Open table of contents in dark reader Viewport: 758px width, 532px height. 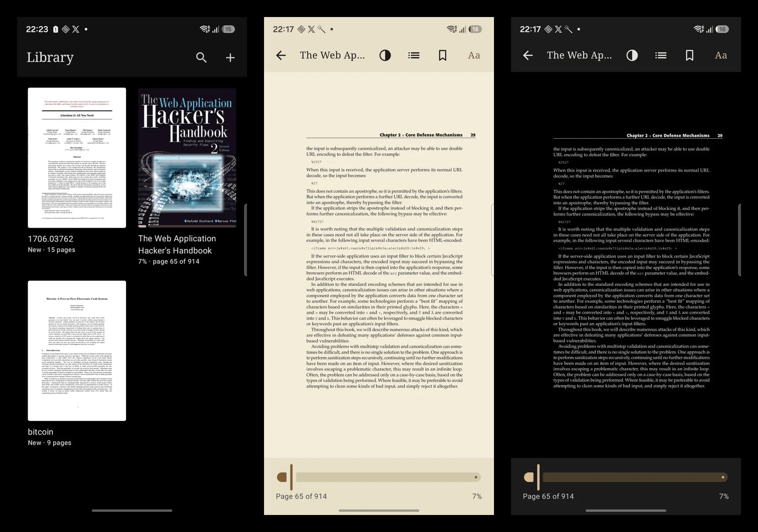pyautogui.click(x=660, y=55)
